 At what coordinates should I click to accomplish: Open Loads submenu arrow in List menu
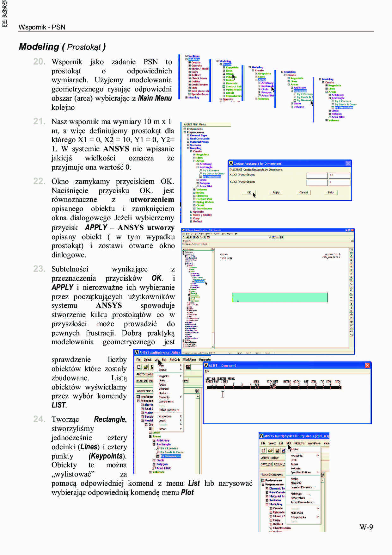click(x=181, y=420)
